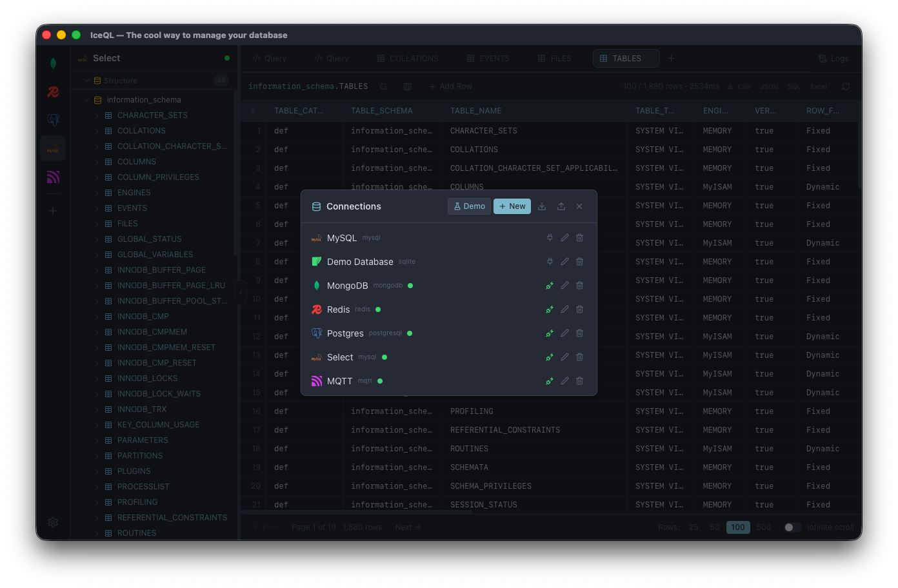Viewport: 898px width, 588px height.
Task: Disconnect the MongoDB connection
Action: point(550,286)
